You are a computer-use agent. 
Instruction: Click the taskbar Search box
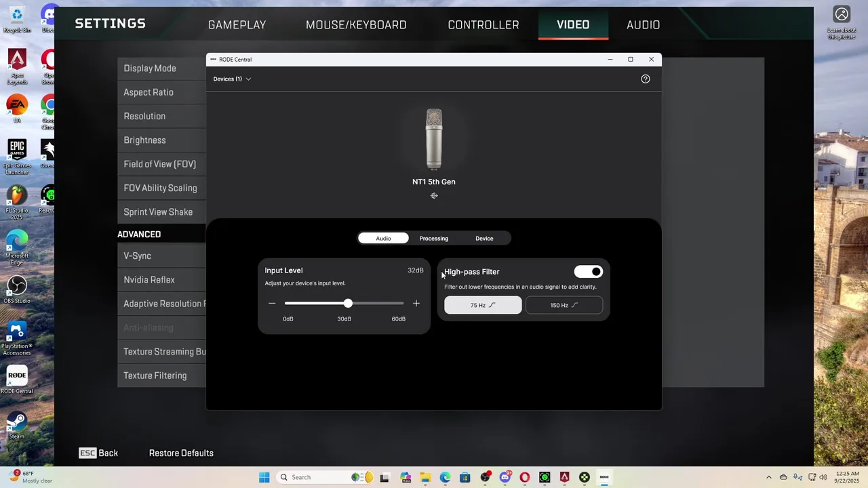pyautogui.click(x=325, y=477)
